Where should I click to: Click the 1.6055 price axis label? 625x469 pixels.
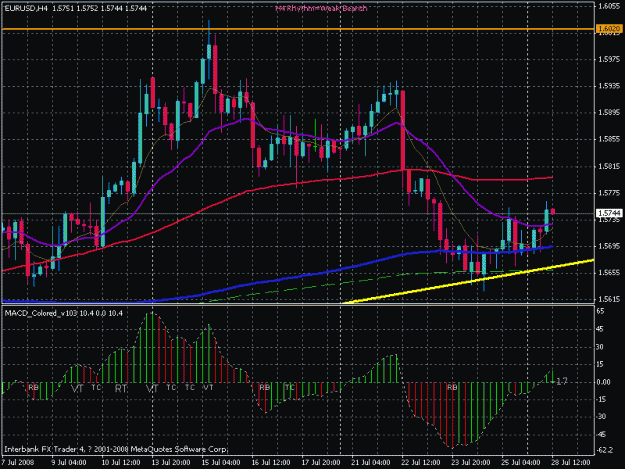(x=609, y=6)
